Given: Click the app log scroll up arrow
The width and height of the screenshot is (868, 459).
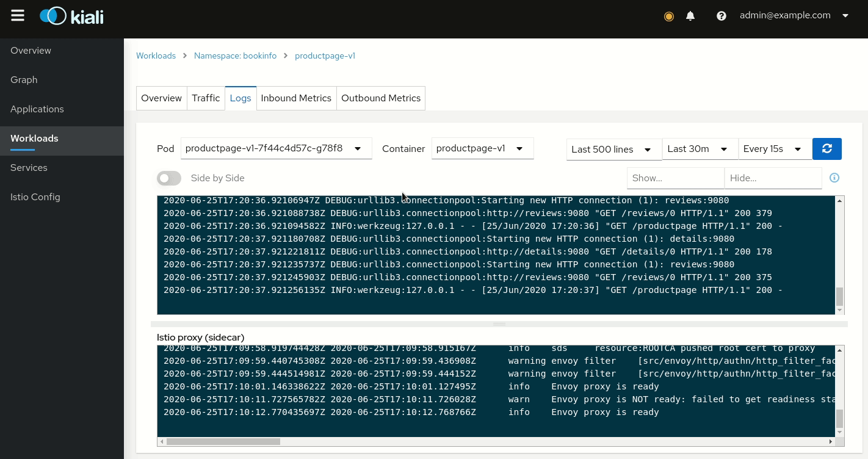Looking at the screenshot, I should pyautogui.click(x=839, y=201).
